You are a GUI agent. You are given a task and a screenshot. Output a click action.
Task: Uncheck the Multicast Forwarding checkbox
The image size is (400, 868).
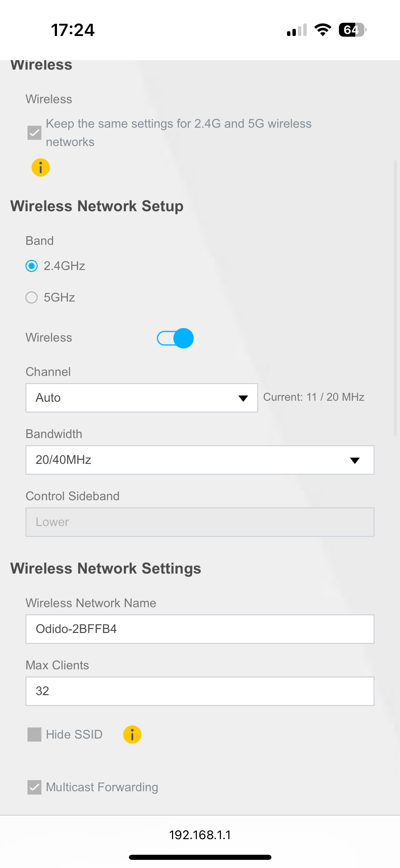coord(34,787)
